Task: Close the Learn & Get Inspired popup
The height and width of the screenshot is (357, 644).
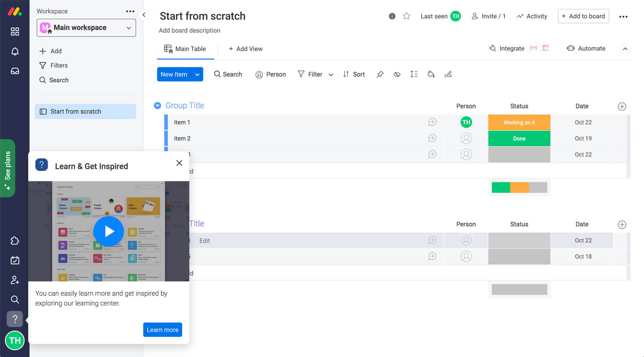Action: click(179, 163)
